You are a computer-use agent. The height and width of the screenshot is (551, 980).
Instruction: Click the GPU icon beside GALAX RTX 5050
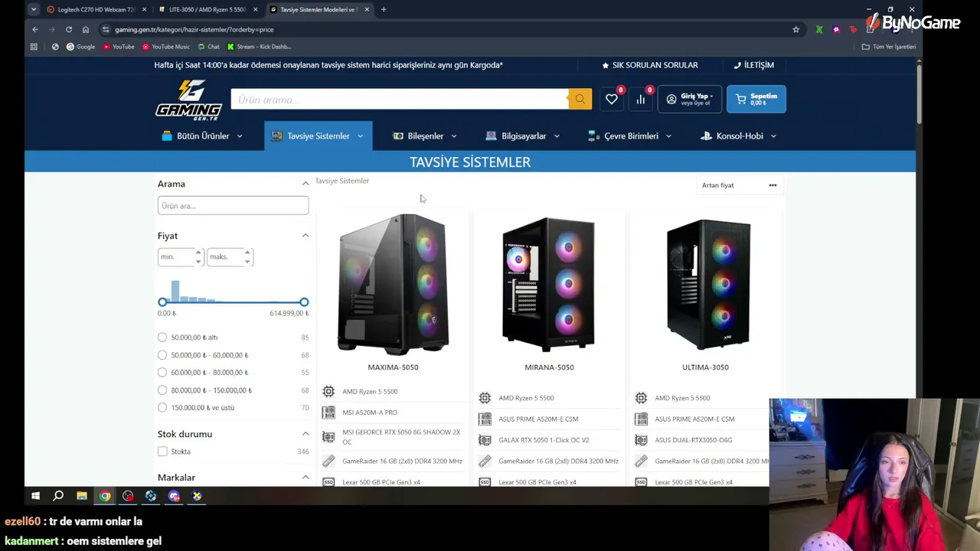coord(485,440)
